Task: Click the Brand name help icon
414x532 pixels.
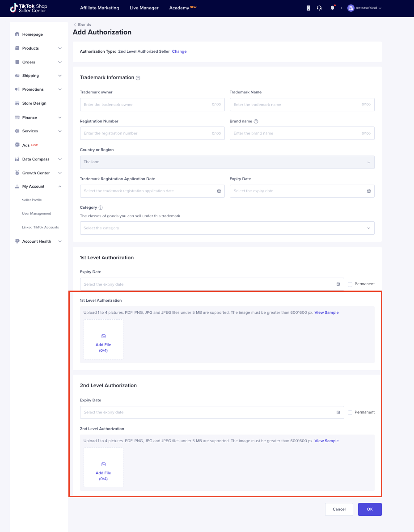Action: click(x=256, y=121)
